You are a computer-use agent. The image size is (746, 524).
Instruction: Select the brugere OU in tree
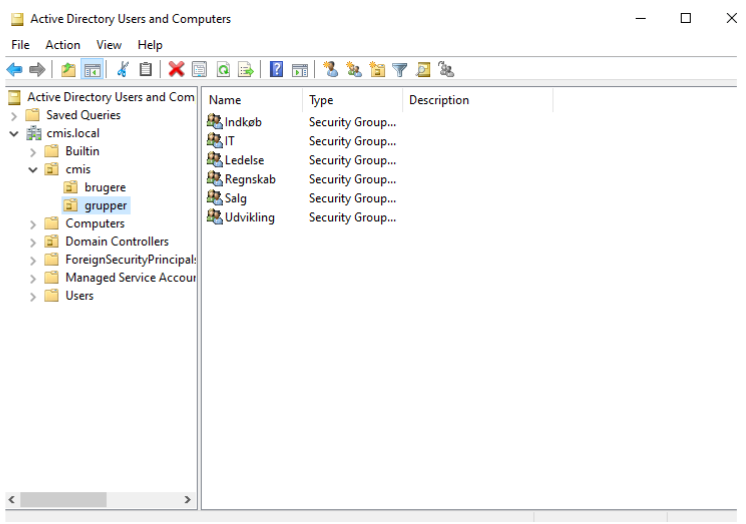105,188
